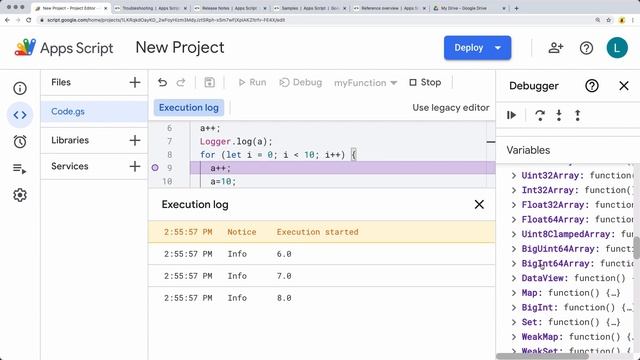Toggle the Execution log button
The width and height of the screenshot is (640, 360).
(x=189, y=108)
